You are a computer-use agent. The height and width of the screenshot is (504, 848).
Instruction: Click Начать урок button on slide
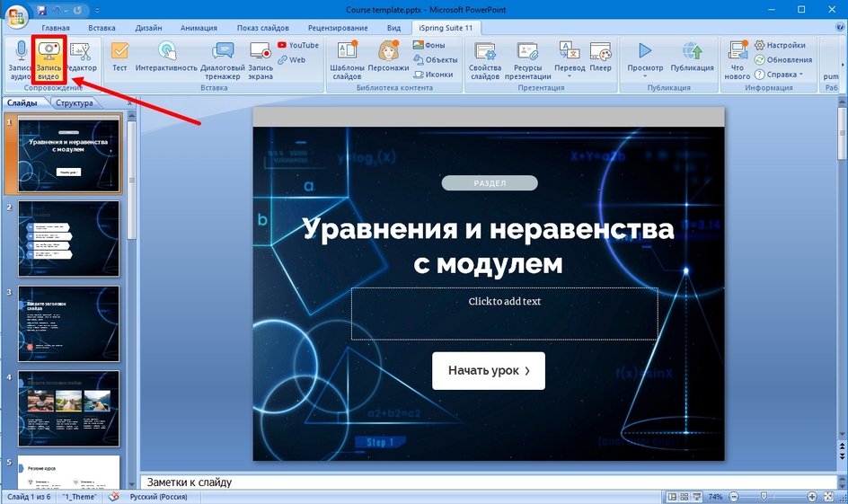click(x=489, y=371)
